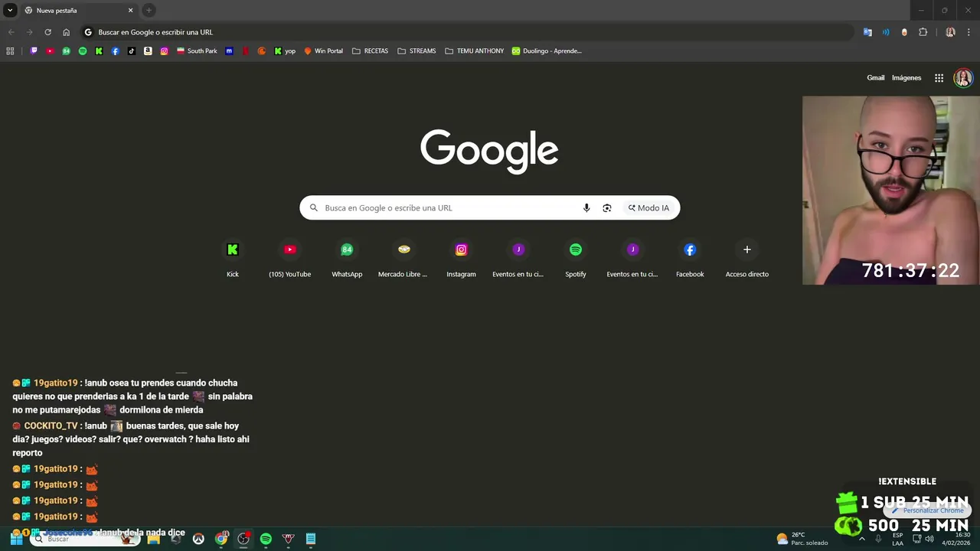Image resolution: width=980 pixels, height=551 pixels.
Task: Open the Gmail link
Action: coord(875,78)
